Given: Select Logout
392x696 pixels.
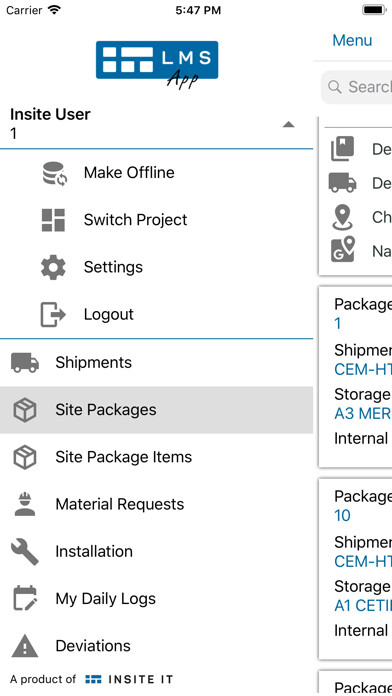Looking at the screenshot, I should point(156,314).
